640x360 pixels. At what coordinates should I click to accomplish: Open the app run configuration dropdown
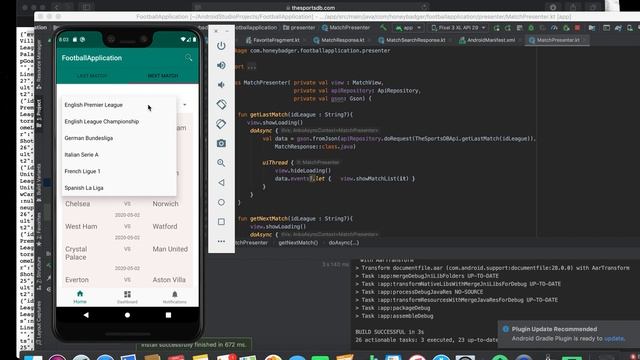(408, 28)
